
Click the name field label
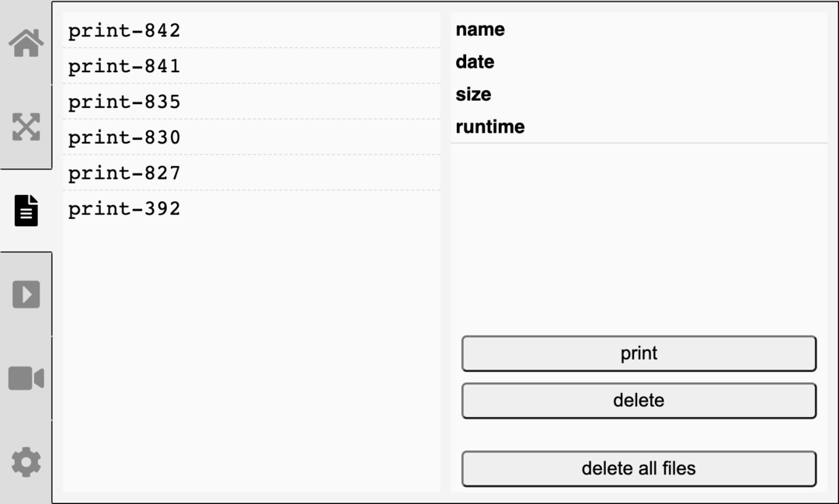click(x=480, y=30)
